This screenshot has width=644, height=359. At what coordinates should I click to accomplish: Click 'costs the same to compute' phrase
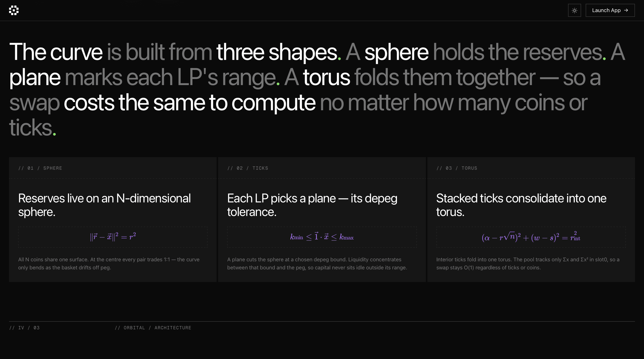pyautogui.click(x=189, y=103)
